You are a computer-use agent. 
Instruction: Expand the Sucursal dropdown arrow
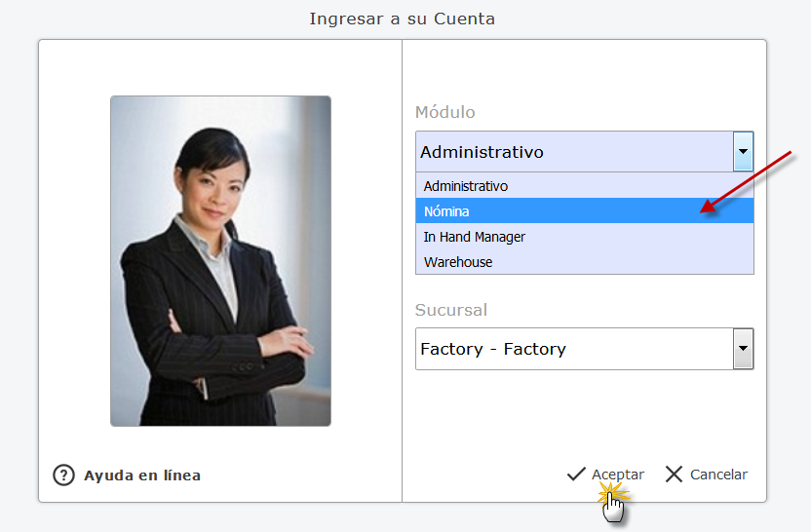coord(743,348)
